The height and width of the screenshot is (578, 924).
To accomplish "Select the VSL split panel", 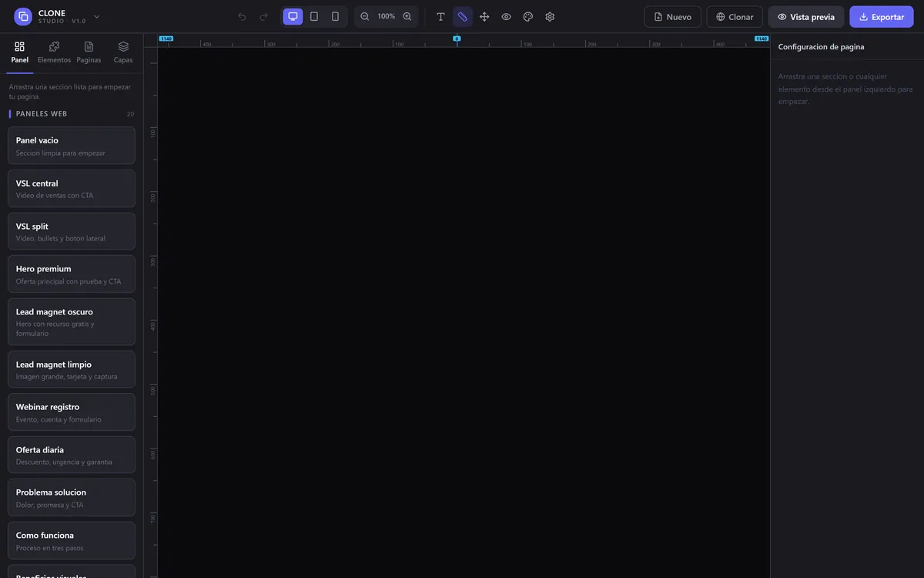I will [72, 231].
